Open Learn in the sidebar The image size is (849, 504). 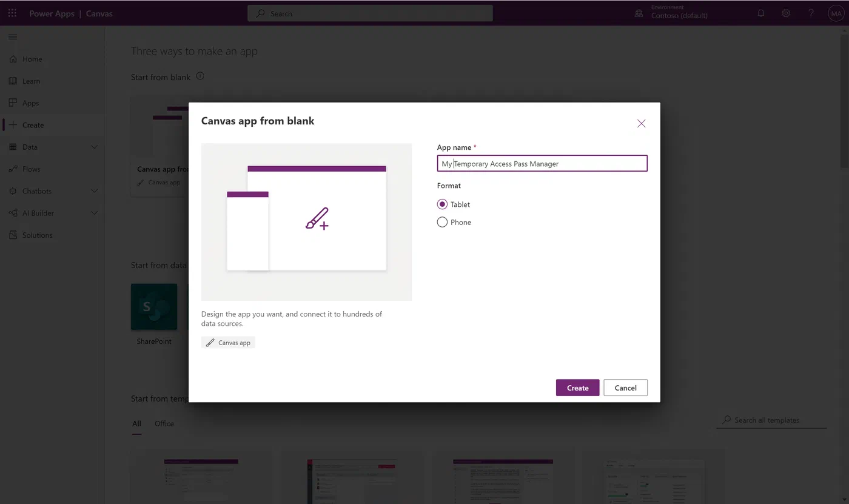tap(52, 81)
